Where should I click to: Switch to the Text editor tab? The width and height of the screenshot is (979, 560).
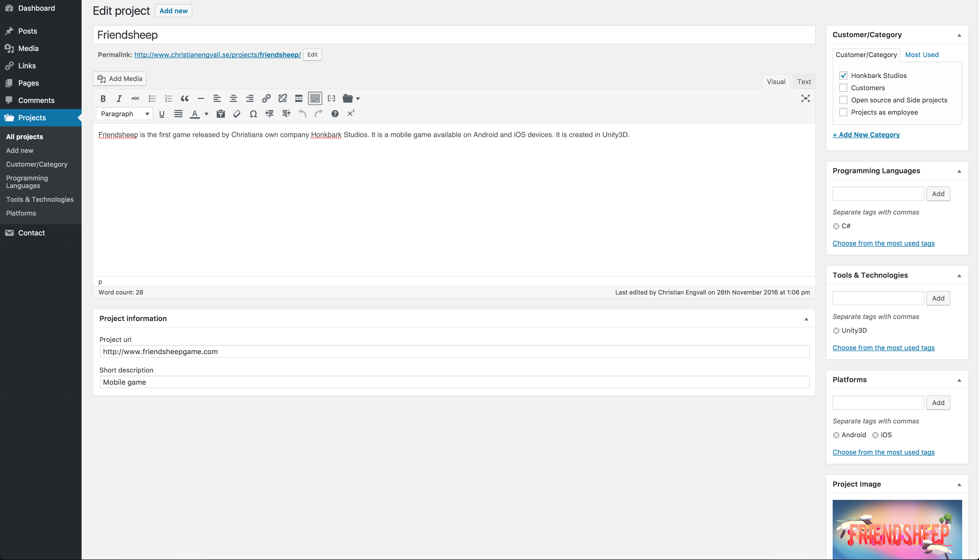pyautogui.click(x=804, y=82)
